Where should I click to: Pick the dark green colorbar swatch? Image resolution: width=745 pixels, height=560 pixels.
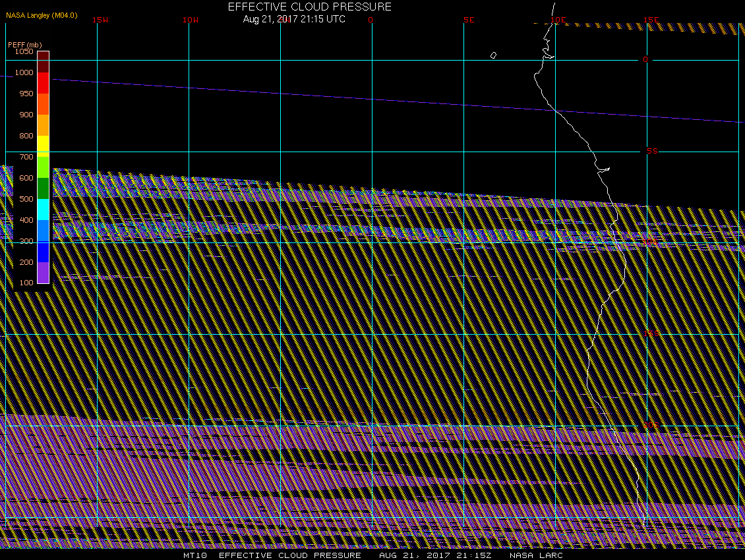tap(44, 188)
